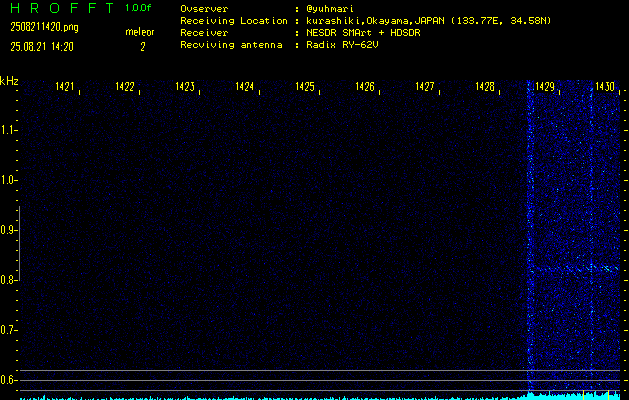629x400 pixels.
Task: Click the HROFFT title text
Action: pyautogui.click(x=62, y=8)
